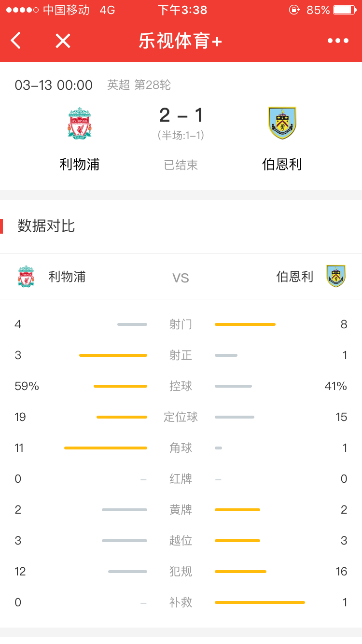This screenshot has width=362, height=644.
Task: Tap the 数据对比 section heading
Action: 46,226
